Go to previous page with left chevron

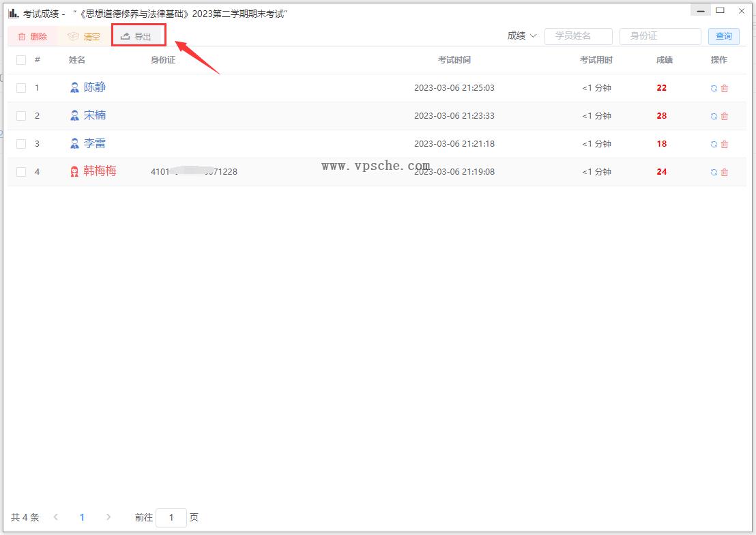pyautogui.click(x=56, y=517)
